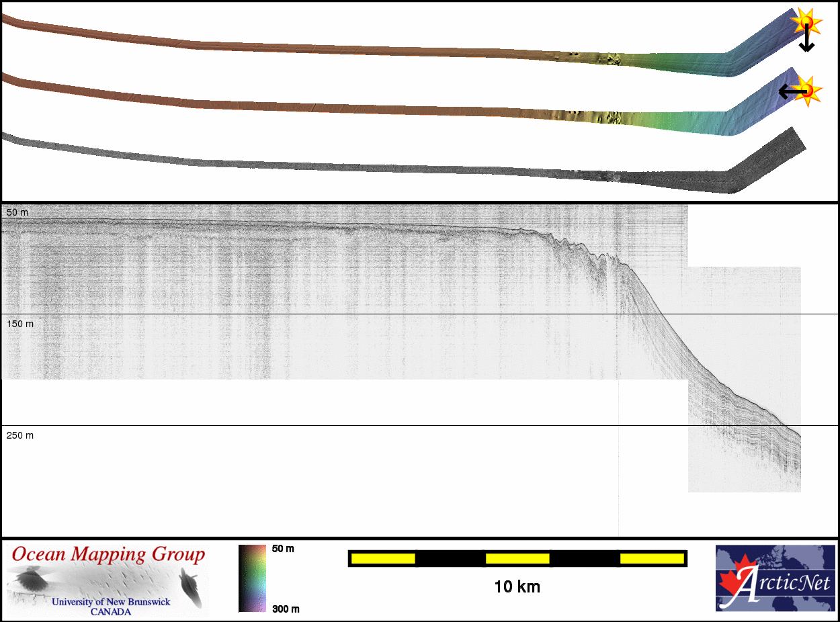The image size is (840, 622).
Task: Click the leftmost yellow scale bar segment
Action: coord(383,558)
